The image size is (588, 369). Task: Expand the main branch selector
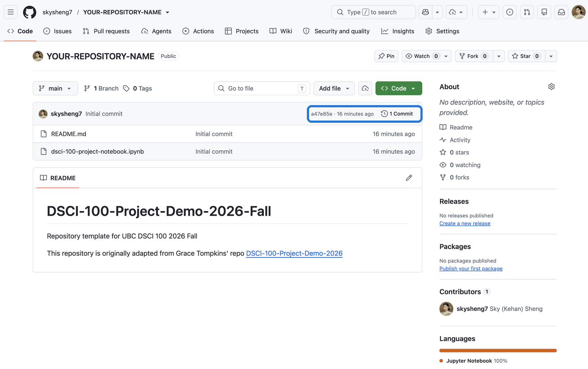[x=55, y=88]
